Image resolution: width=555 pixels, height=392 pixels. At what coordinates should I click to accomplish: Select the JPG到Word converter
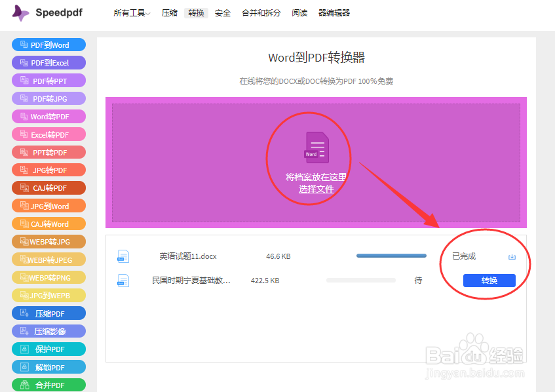point(48,205)
